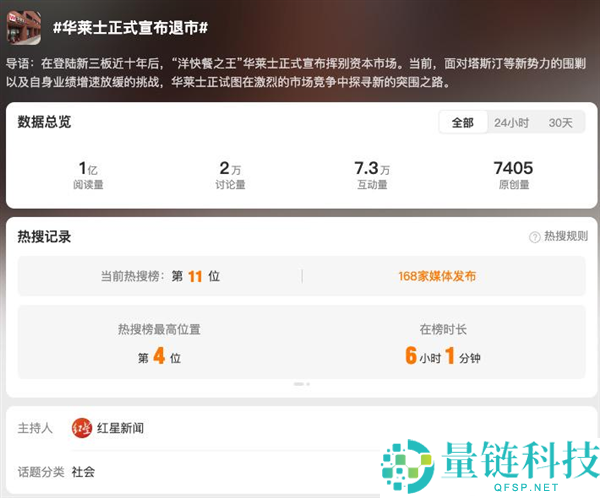This screenshot has width=600, height=498.
Task: Click the 导语 introduction paragraph
Action: (296, 72)
